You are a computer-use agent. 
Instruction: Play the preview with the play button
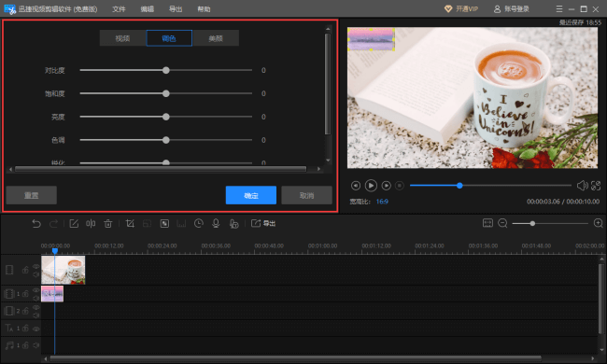(x=371, y=186)
